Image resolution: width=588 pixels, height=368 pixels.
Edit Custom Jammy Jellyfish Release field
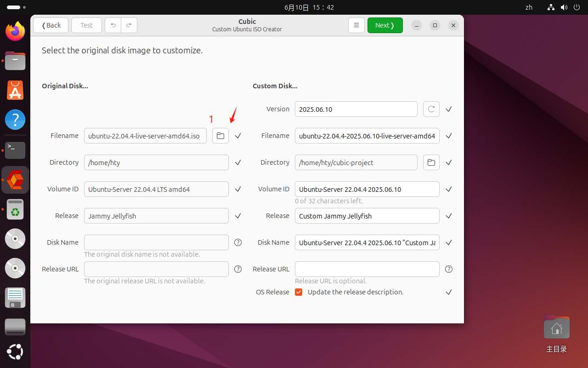coord(367,216)
